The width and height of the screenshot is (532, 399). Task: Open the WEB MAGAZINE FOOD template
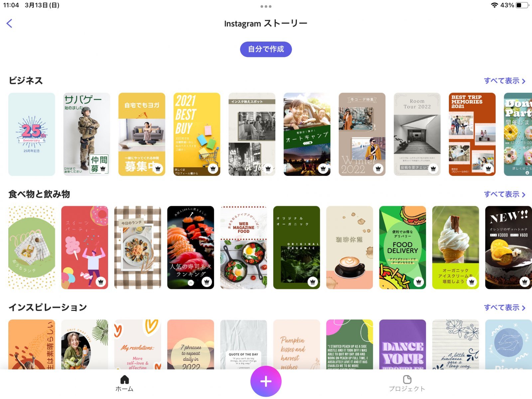tap(244, 247)
